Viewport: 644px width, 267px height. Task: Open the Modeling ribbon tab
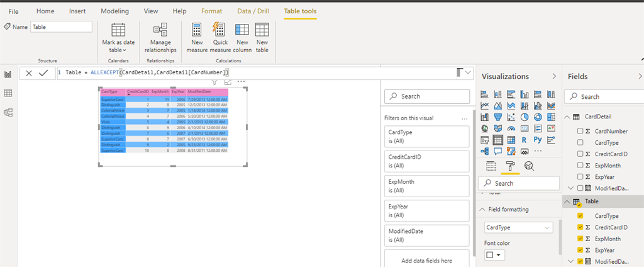pyautogui.click(x=114, y=11)
